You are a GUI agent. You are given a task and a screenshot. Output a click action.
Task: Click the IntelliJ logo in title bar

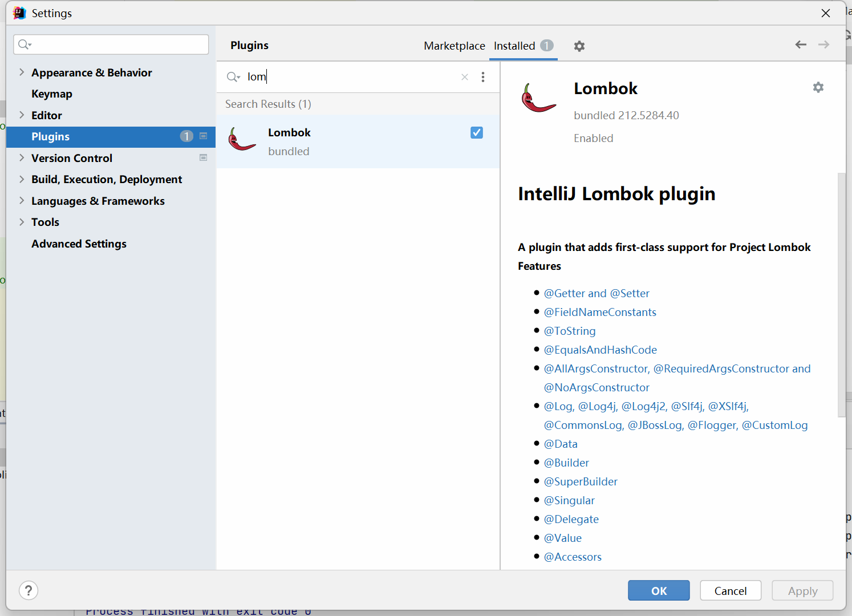(x=19, y=13)
